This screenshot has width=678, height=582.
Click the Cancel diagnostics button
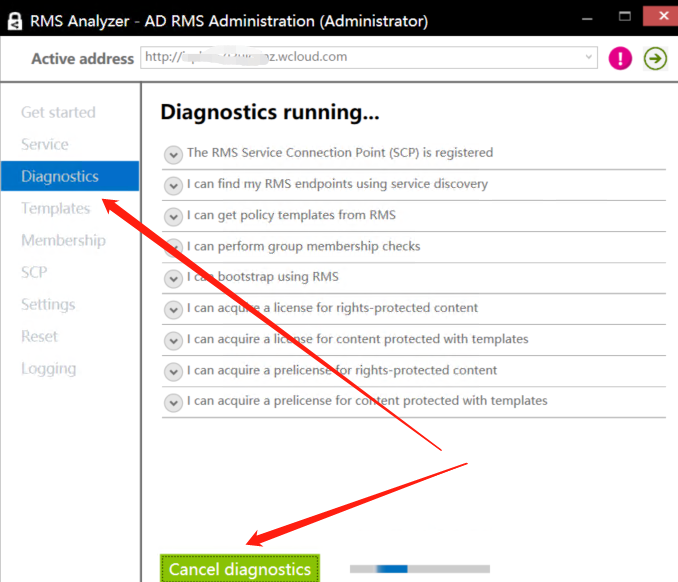pos(240,569)
